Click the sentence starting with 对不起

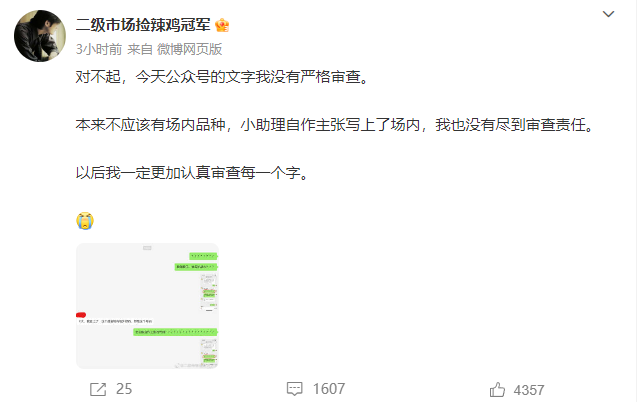(222, 77)
